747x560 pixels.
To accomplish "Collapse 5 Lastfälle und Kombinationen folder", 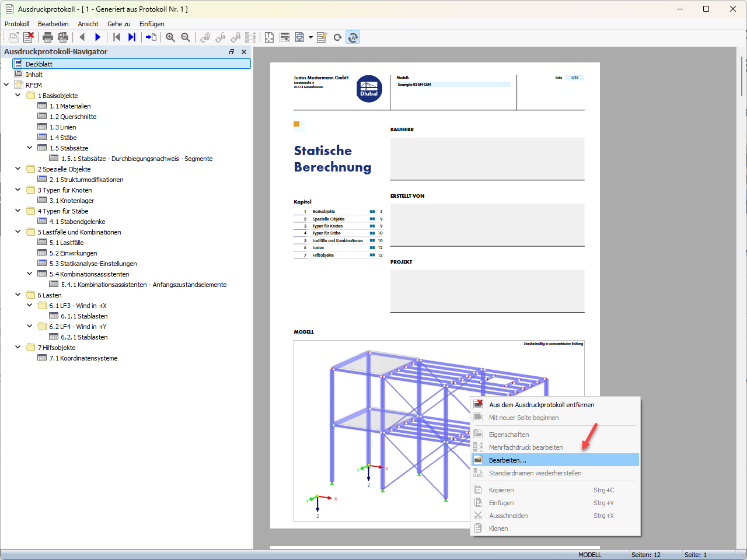I will pos(18,232).
